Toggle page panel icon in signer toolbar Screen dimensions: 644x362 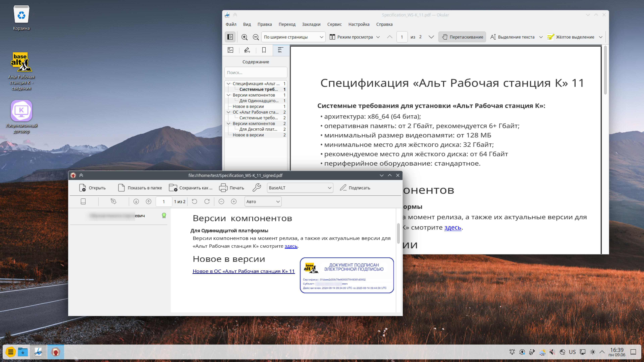click(83, 202)
